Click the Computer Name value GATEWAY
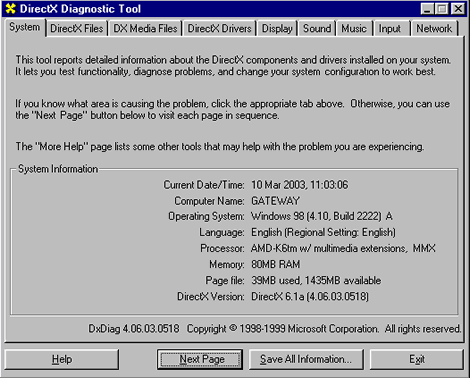 (275, 201)
